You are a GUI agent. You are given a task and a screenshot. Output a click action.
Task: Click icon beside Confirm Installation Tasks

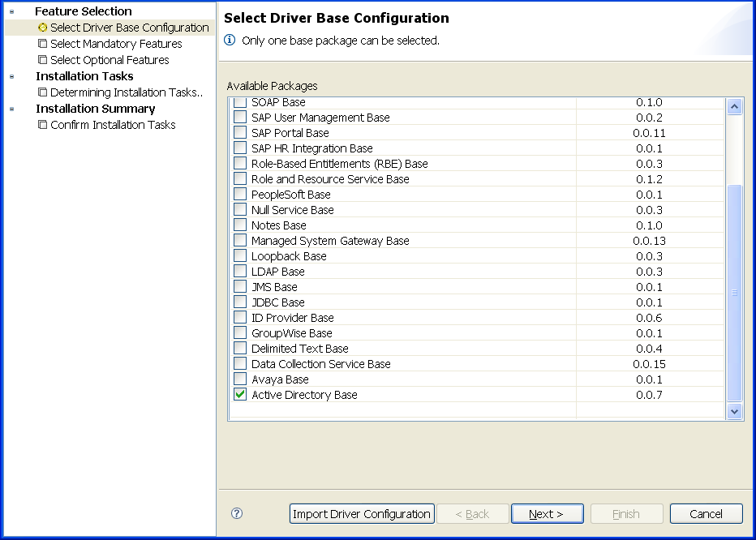42,125
